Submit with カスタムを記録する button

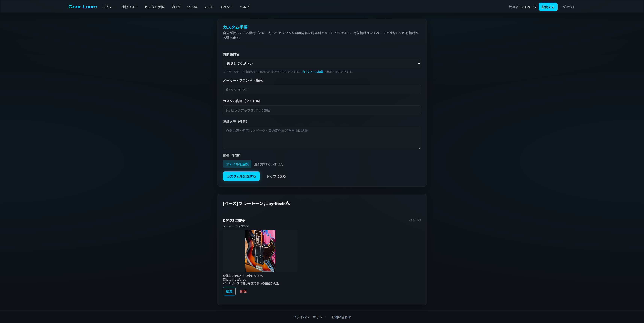(x=241, y=176)
